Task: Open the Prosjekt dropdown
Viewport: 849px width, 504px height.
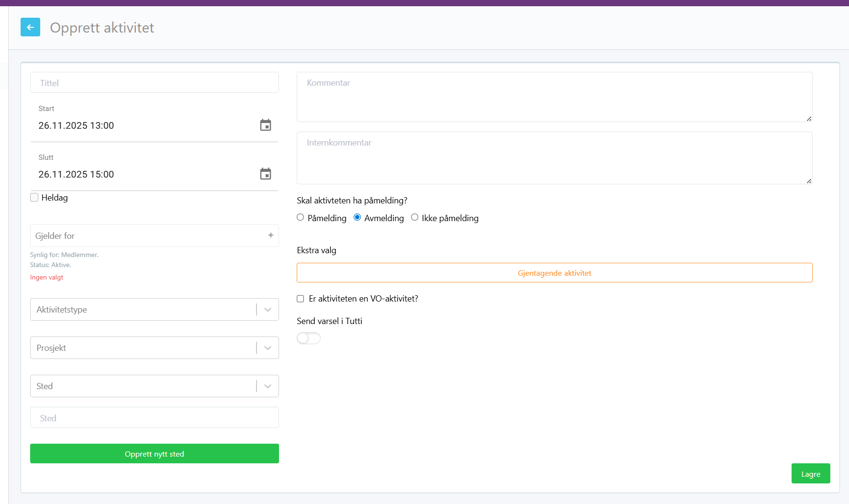Action: coord(268,348)
